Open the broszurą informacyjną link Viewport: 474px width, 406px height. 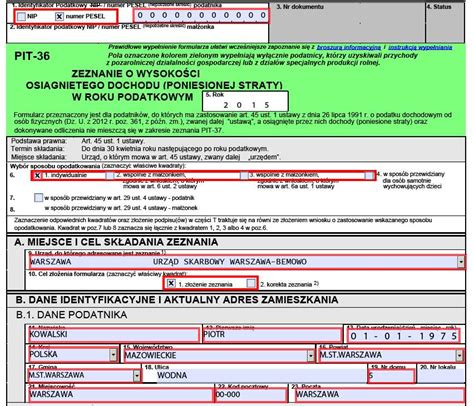point(349,48)
